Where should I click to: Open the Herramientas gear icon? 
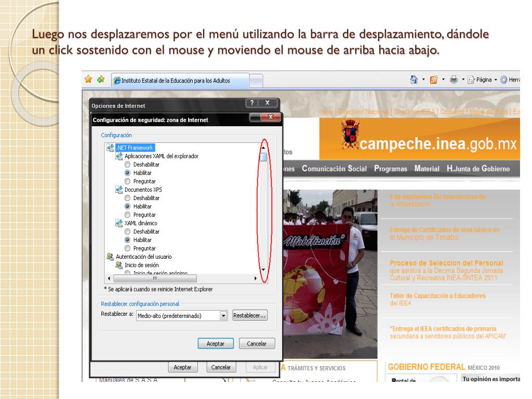pyautogui.click(x=504, y=80)
